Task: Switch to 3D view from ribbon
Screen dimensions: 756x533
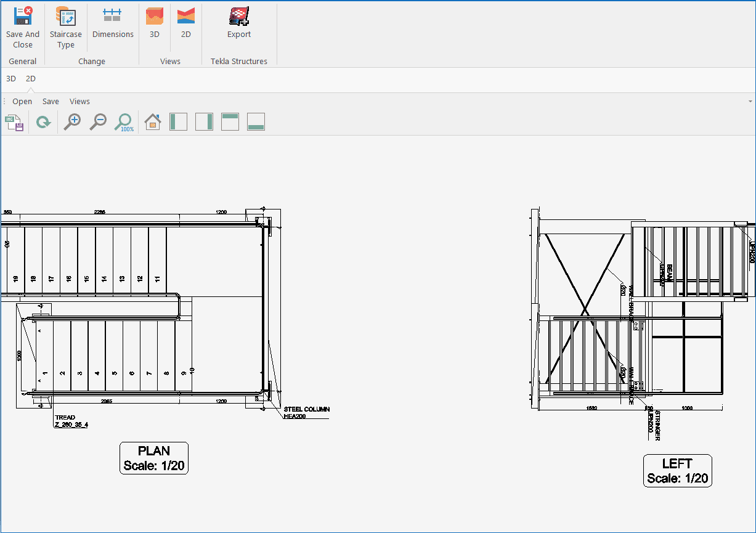Action: coord(155,23)
